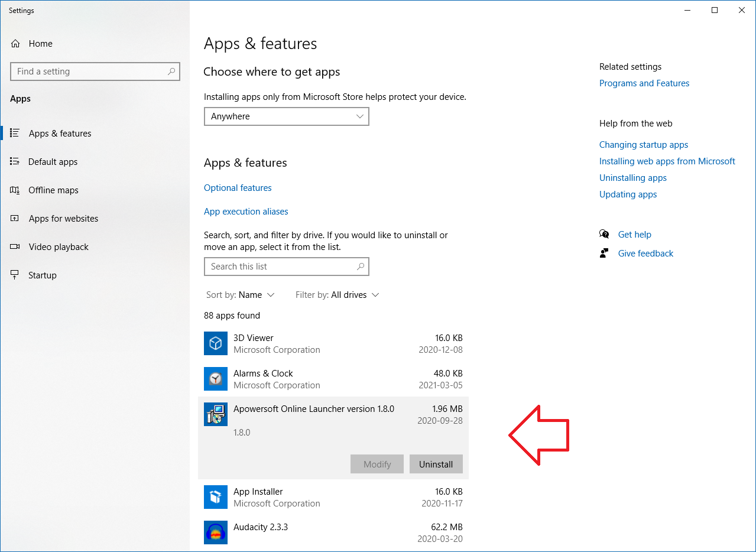Open Uninstalling apps help link
This screenshot has width=756, height=552.
pos(633,178)
